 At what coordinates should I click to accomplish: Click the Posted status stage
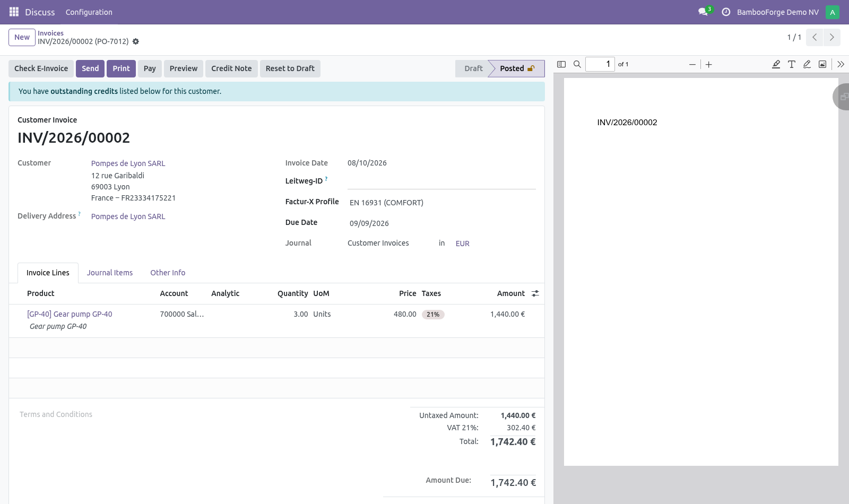point(517,68)
